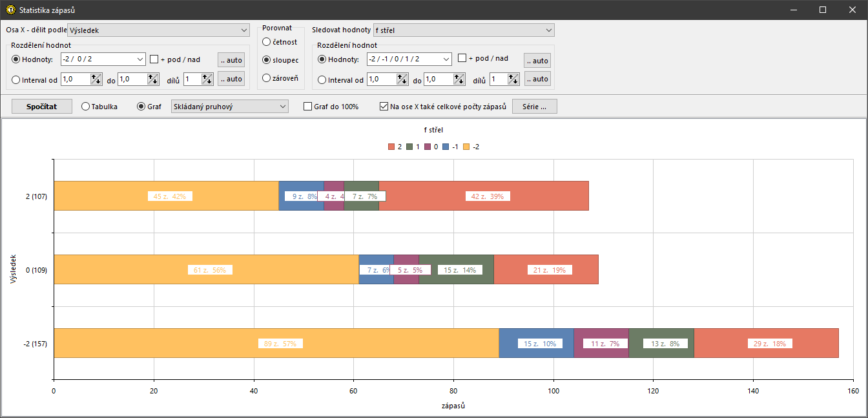Click the 'do' field under Sledovat hodnoty
868x418 pixels.
click(x=439, y=79)
